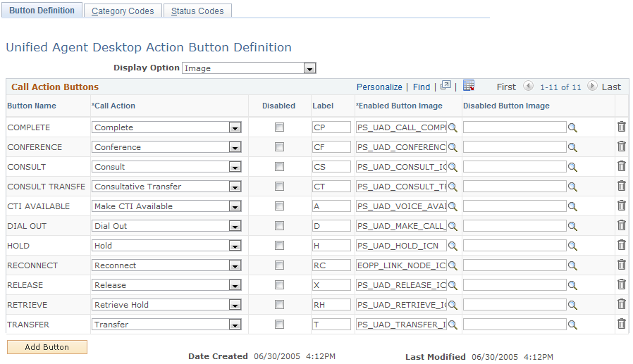The width and height of the screenshot is (633, 364).
Task: Toggle Disabled checkbox for CONSULT
Action: point(279,167)
